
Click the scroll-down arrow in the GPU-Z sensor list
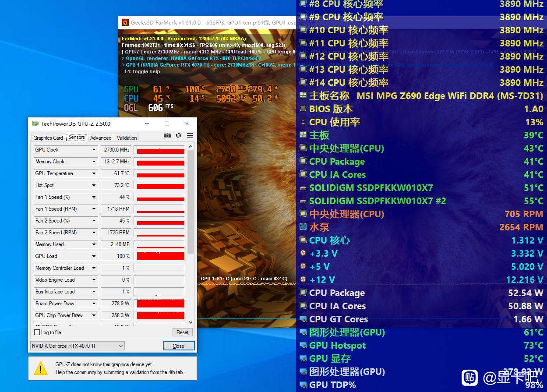pos(191,322)
